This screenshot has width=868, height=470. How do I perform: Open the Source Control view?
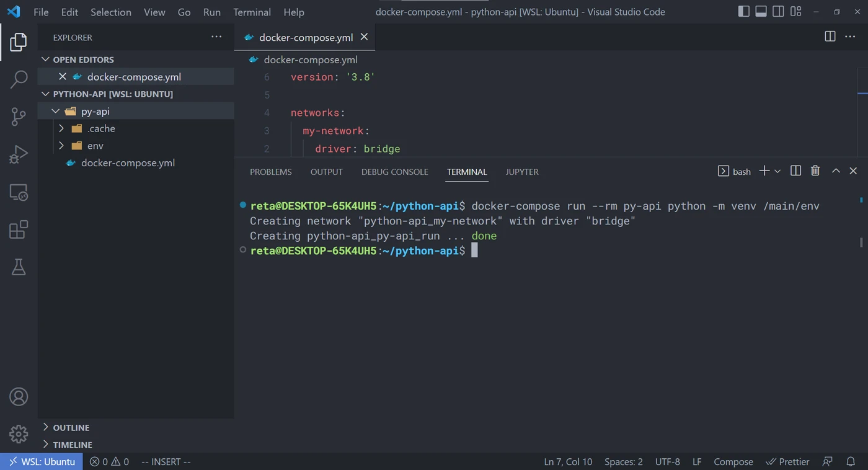click(x=19, y=116)
